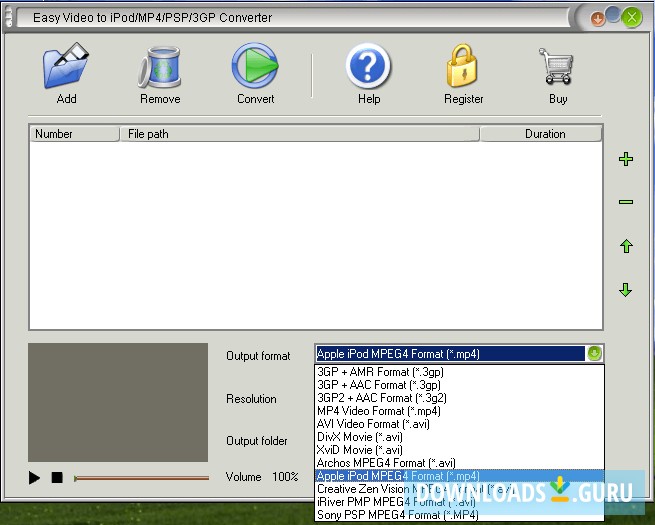Click the Add video folder icon
The height and width of the screenshot is (525, 655).
pos(66,66)
